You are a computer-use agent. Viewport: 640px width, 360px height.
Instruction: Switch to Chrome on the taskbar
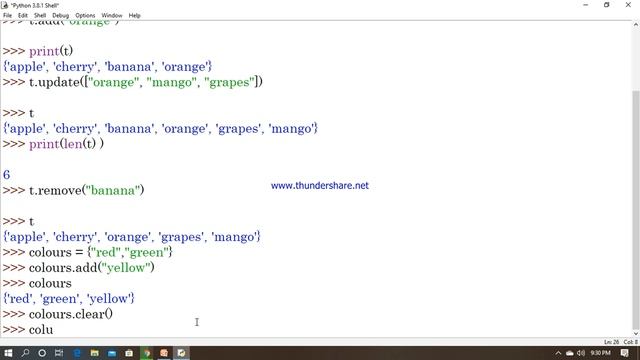(147, 353)
